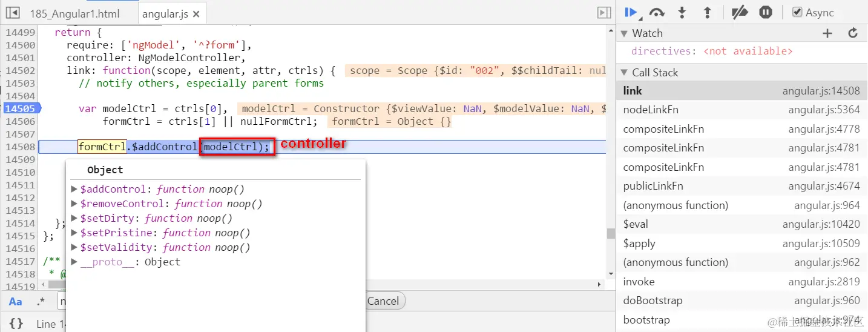Toggle the Async checkbox
868x332 pixels.
pos(797,12)
